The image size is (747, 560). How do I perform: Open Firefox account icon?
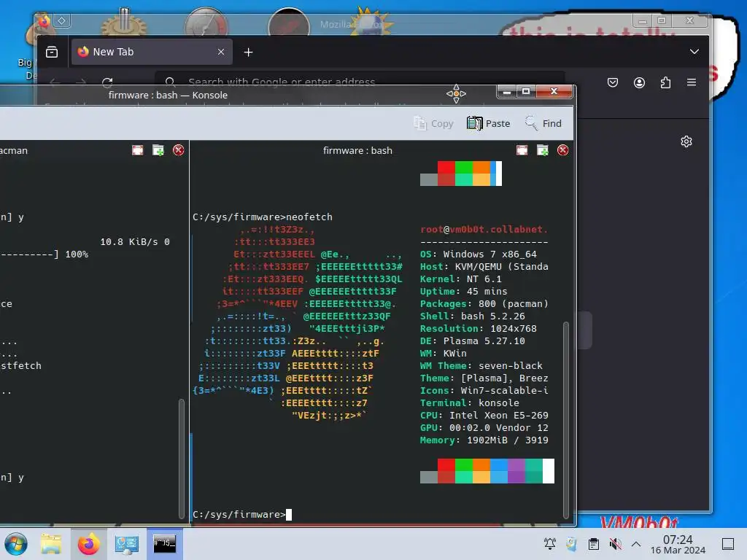tap(639, 82)
